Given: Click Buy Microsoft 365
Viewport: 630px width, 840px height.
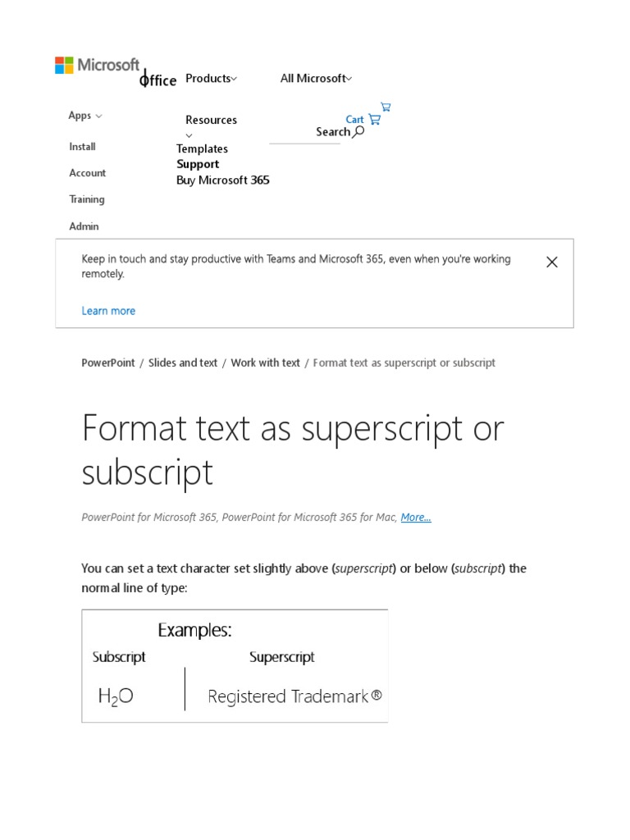Looking at the screenshot, I should pyautogui.click(x=222, y=180).
